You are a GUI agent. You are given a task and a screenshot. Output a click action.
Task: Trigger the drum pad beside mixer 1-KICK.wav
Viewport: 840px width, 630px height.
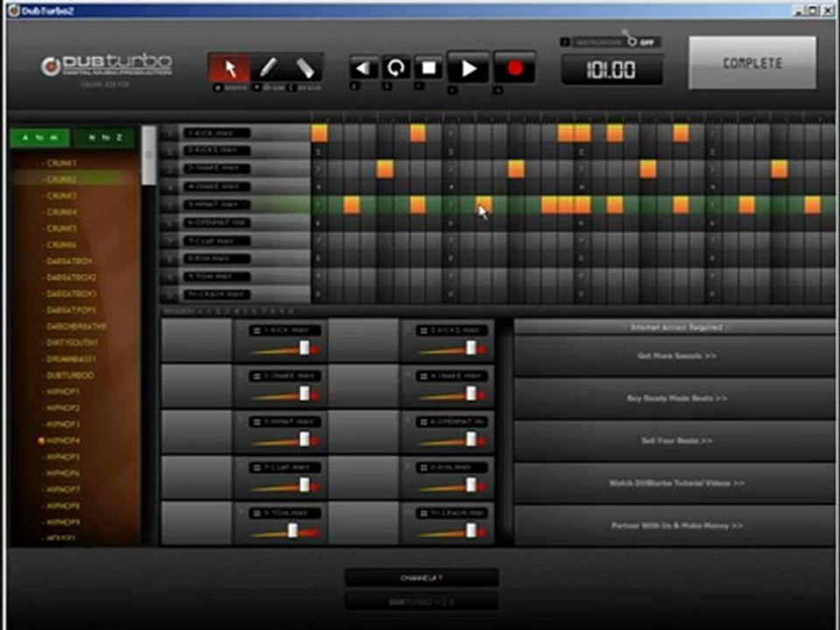click(x=197, y=339)
